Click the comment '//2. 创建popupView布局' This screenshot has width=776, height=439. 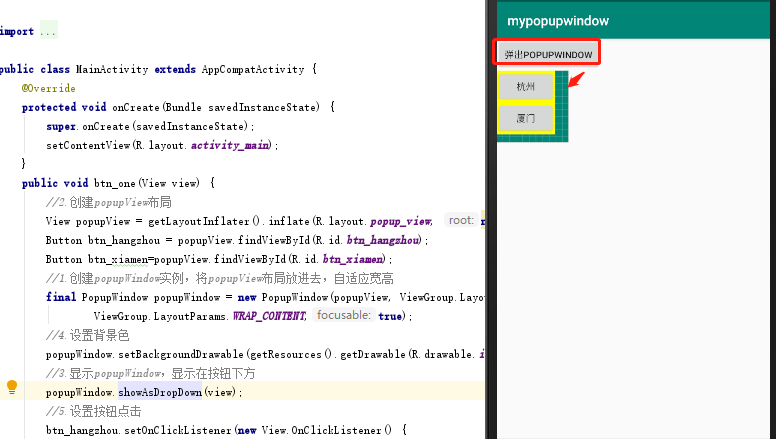click(x=109, y=202)
